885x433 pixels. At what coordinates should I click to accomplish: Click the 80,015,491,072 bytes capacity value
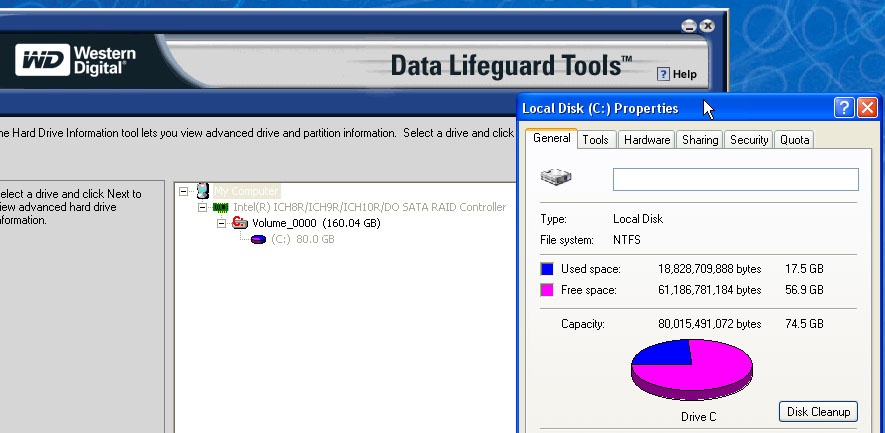tap(709, 324)
